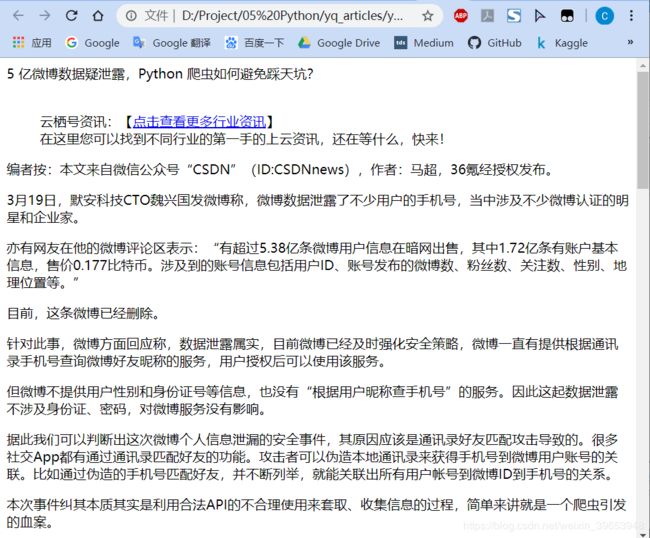Click the paragraph starting with 据此我们可以判断
This screenshot has width=650, height=538.
point(313,457)
